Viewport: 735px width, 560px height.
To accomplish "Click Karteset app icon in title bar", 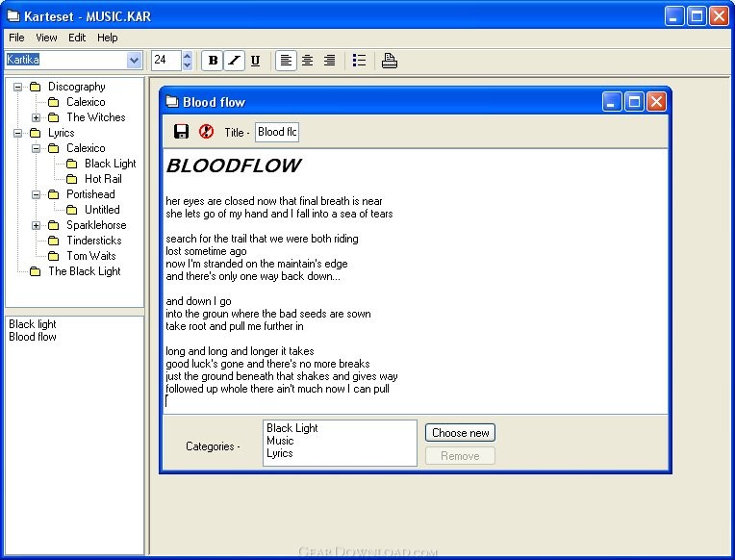I will click(x=13, y=16).
